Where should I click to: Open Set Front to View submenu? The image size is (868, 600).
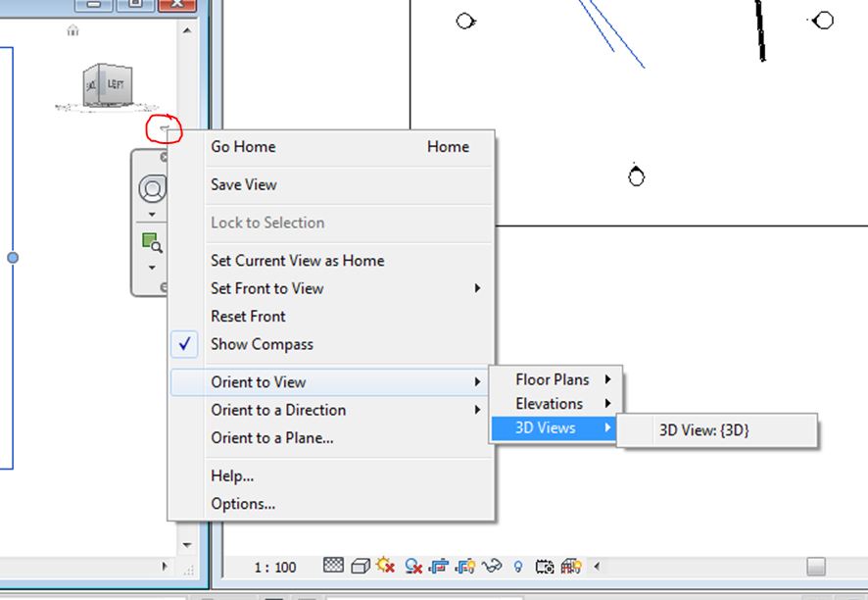click(331, 288)
